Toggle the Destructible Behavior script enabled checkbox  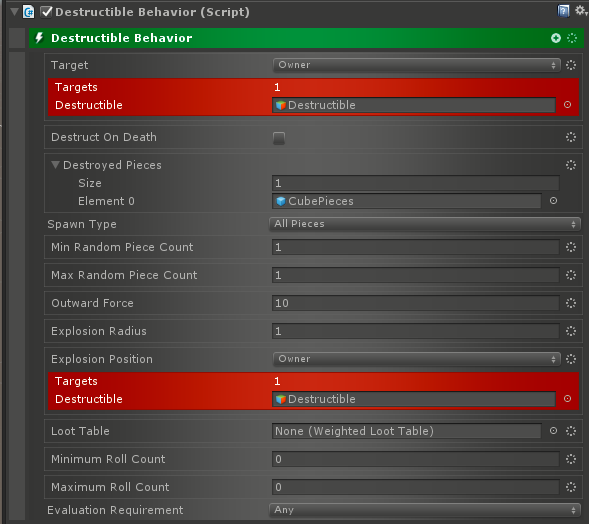(46, 12)
